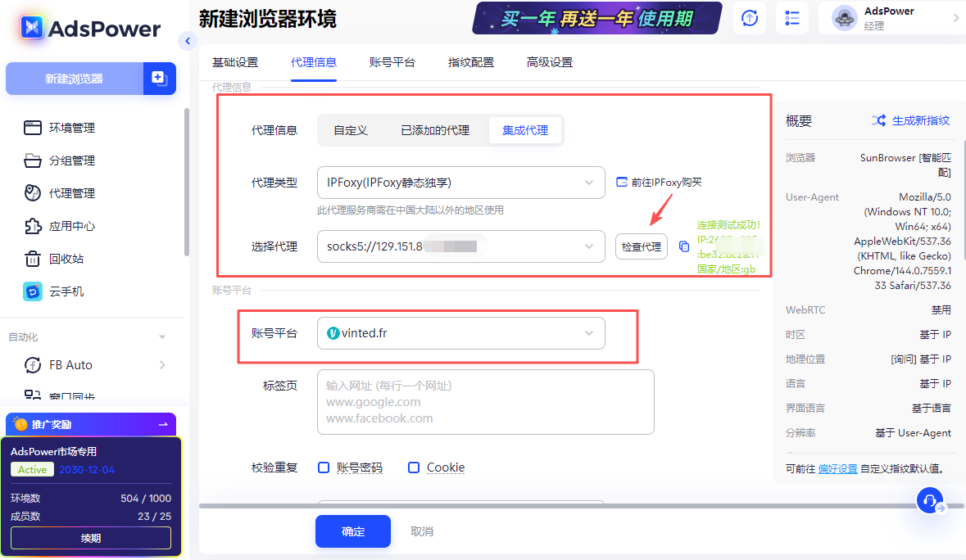Open 分组管理 in the sidebar

click(72, 160)
